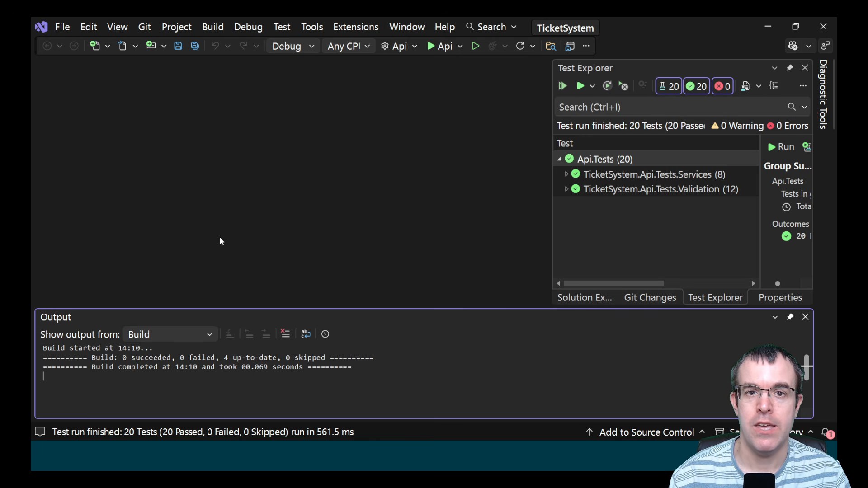The width and height of the screenshot is (868, 488).
Task: Pin the Test Explorer panel
Action: point(790,68)
